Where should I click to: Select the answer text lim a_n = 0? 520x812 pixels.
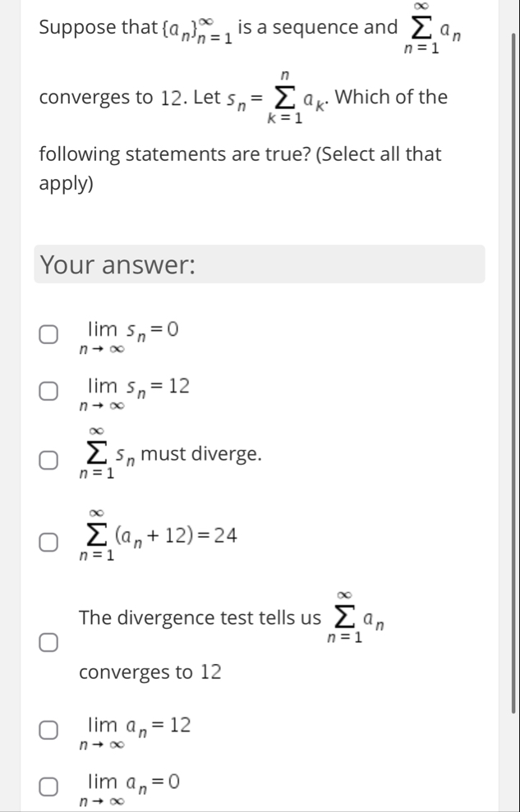tap(133, 782)
